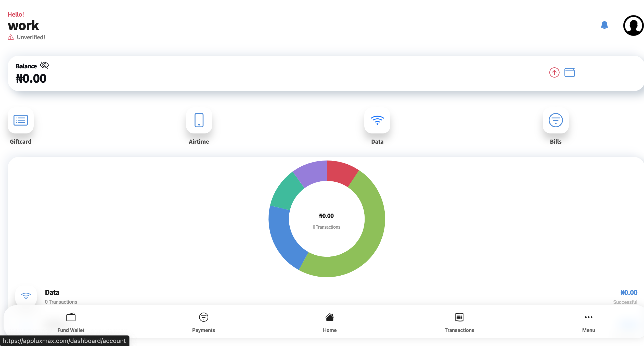Toggle balance visibility eye icon

[x=44, y=65]
